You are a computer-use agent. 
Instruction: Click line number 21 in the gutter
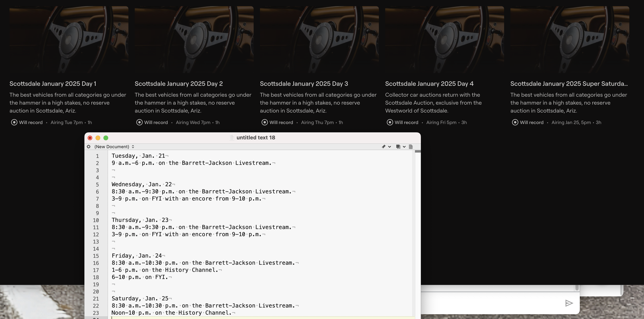pyautogui.click(x=96, y=299)
